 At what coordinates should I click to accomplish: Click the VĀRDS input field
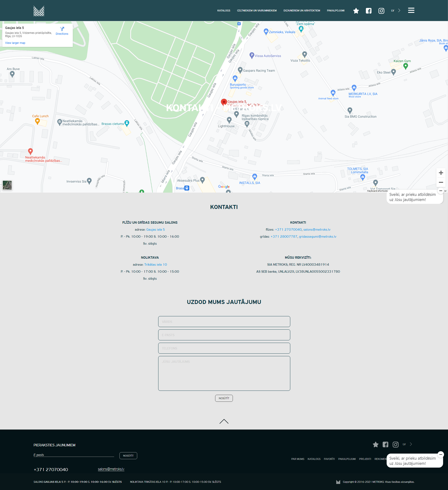click(x=224, y=321)
